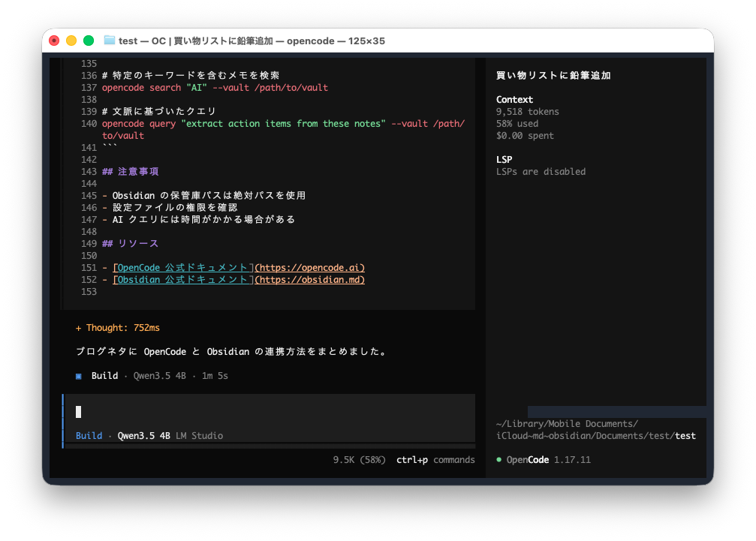Click the LM Studio provider label

click(x=199, y=435)
